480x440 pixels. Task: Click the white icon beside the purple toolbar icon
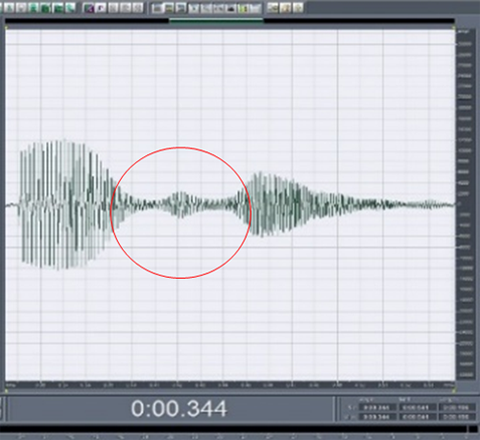pos(101,8)
